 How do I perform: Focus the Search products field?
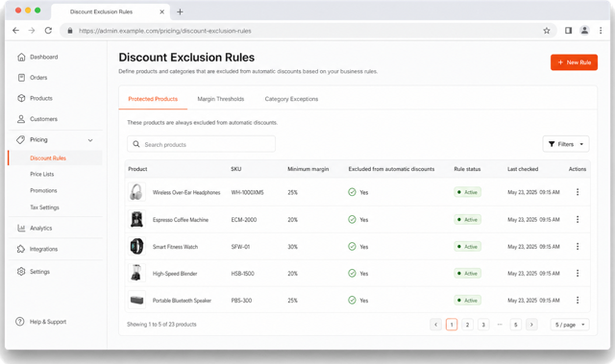coord(201,144)
